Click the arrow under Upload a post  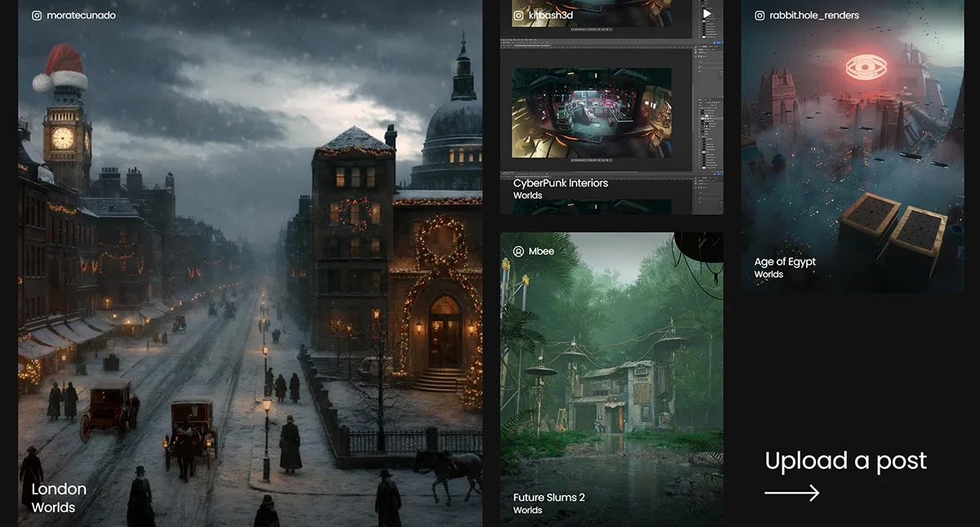pyautogui.click(x=791, y=493)
